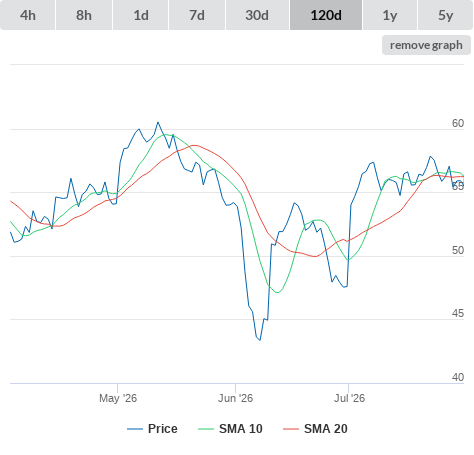Switch to the 5y time range
The width and height of the screenshot is (474, 455).
pyautogui.click(x=445, y=15)
